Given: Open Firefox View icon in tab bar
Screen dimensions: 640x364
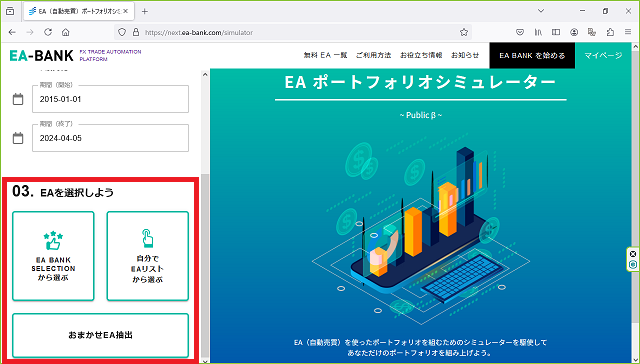Looking at the screenshot, I should [x=10, y=11].
